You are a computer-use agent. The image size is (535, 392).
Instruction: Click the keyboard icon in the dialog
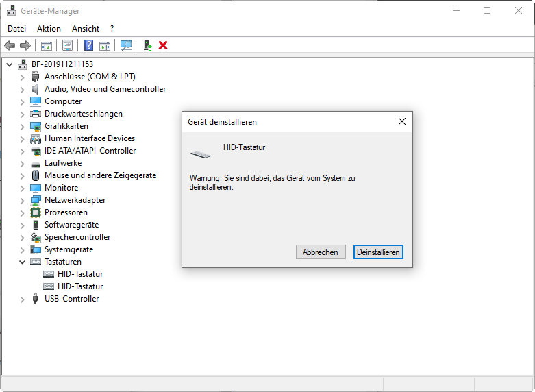tap(201, 154)
